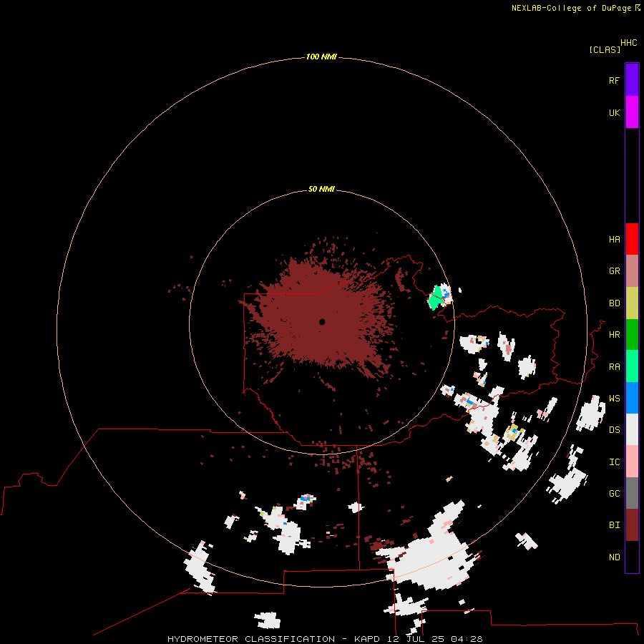Click the BI legend label

(x=614, y=525)
